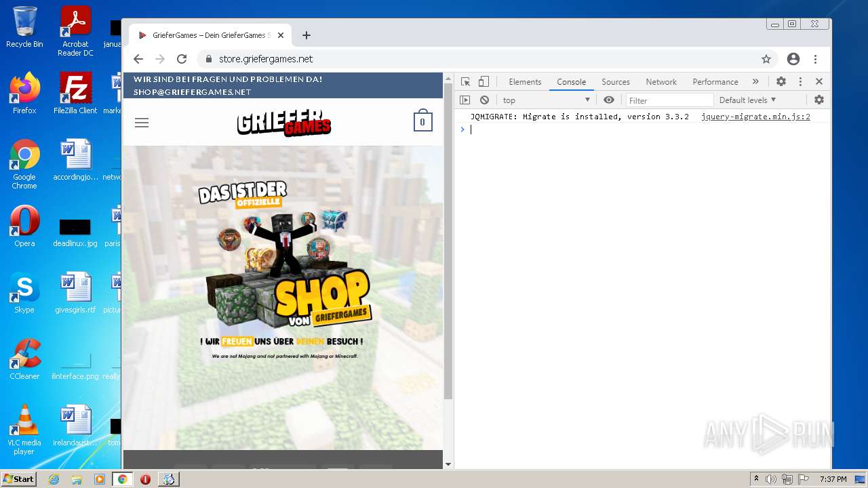Screen dimensions: 868x488
Task: Open jquery-migrate.min.js:2 source link
Action: [x=755, y=117]
